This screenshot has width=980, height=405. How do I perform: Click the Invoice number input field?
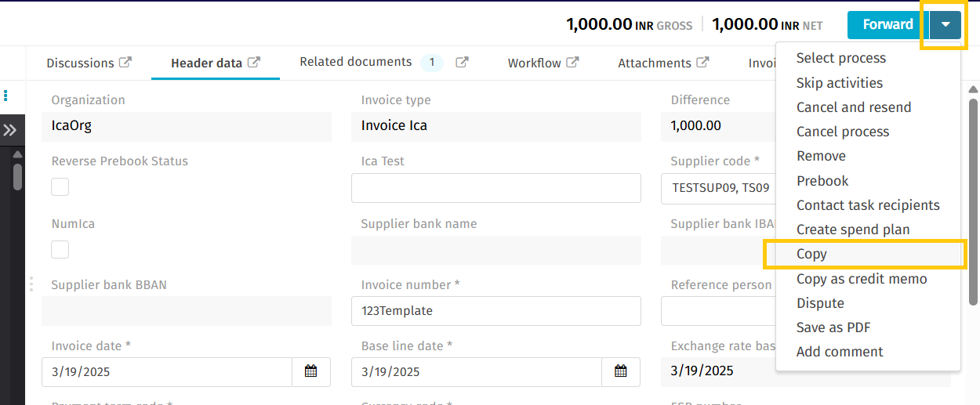[495, 311]
